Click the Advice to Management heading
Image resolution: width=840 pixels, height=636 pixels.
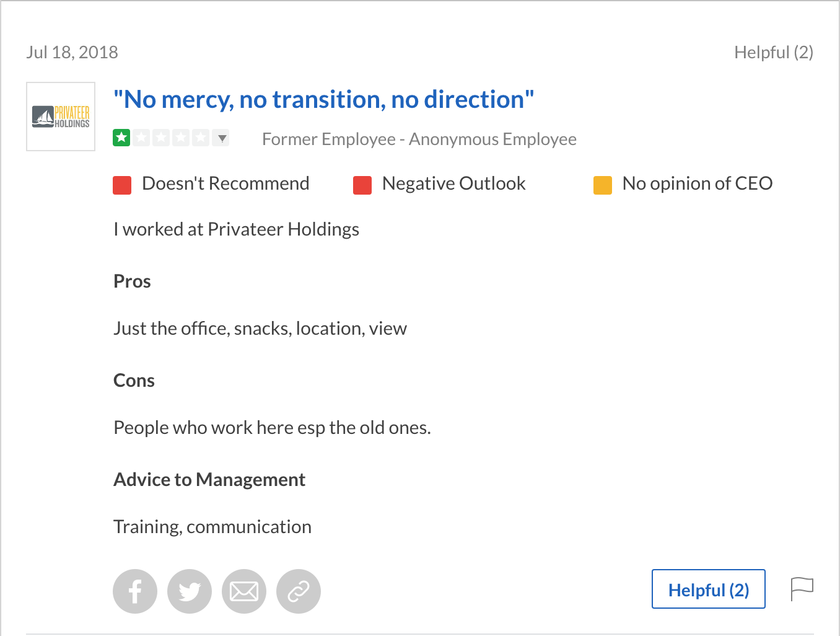pos(209,480)
